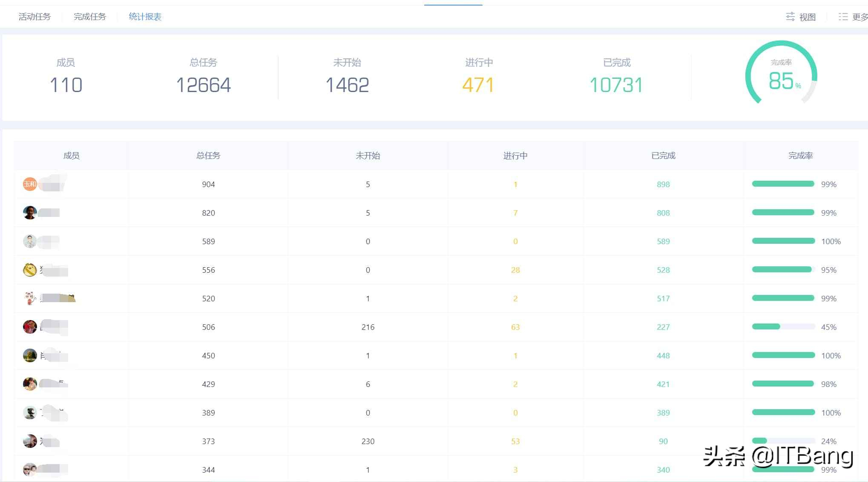Click avatar of member with 429 tasks
Viewport: 868px width, 482px height.
point(30,384)
